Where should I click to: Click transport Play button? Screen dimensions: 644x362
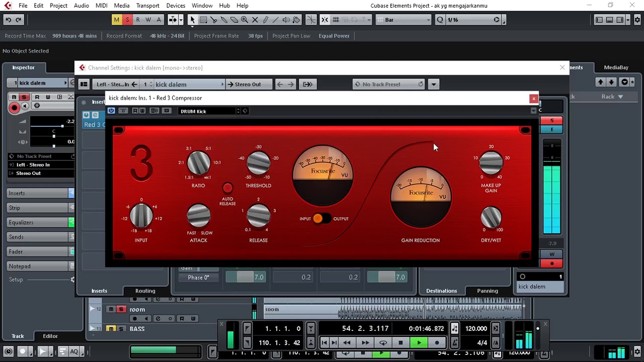coord(419,343)
